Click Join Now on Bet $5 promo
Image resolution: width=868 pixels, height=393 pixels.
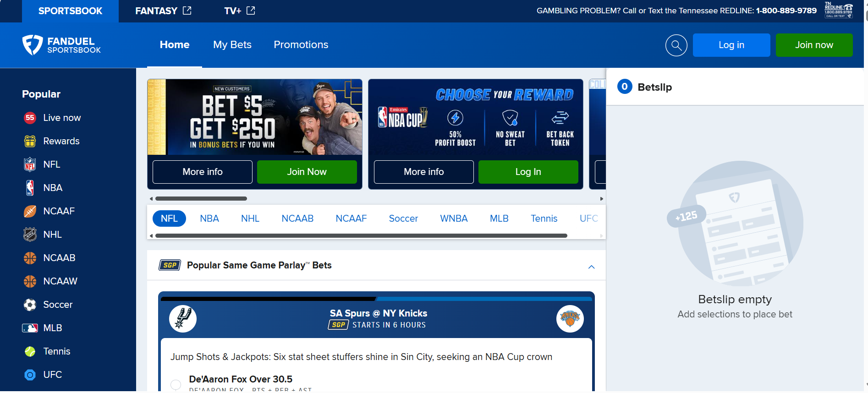pyautogui.click(x=307, y=172)
